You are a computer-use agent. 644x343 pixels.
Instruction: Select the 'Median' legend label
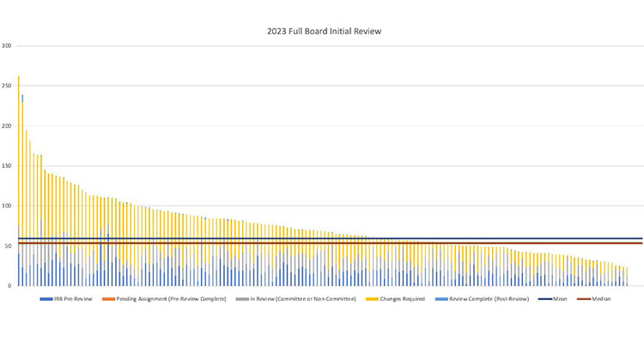coord(601,298)
